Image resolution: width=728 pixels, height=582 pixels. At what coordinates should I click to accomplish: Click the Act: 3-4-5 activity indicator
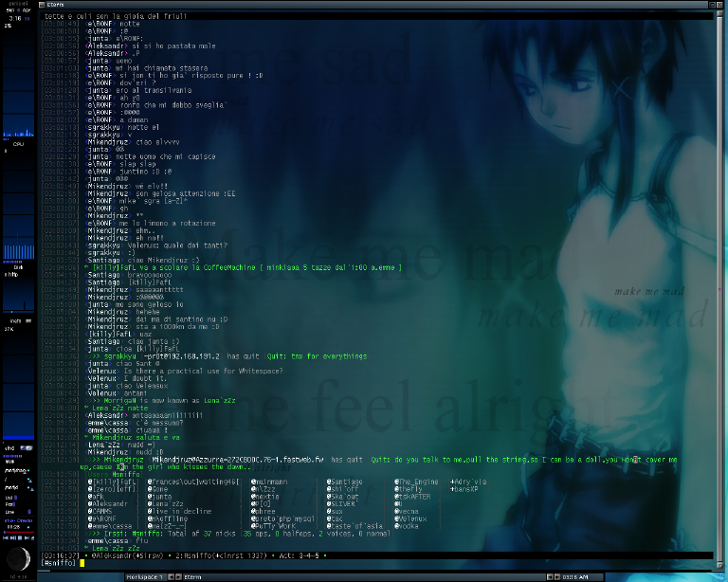tap(299, 555)
